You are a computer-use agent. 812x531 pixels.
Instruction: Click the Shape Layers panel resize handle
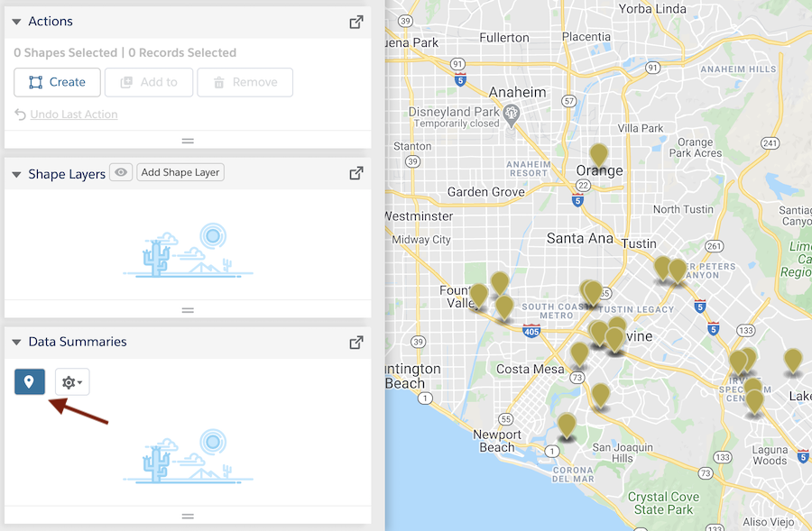point(188,310)
